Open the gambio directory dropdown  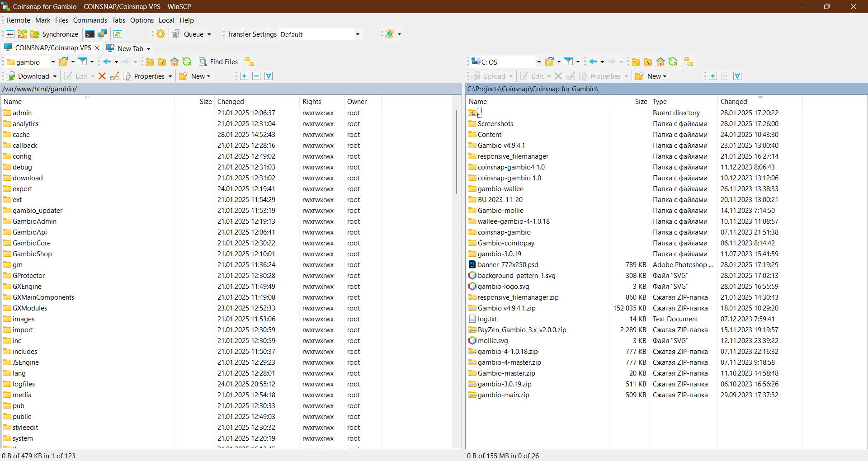click(53, 62)
